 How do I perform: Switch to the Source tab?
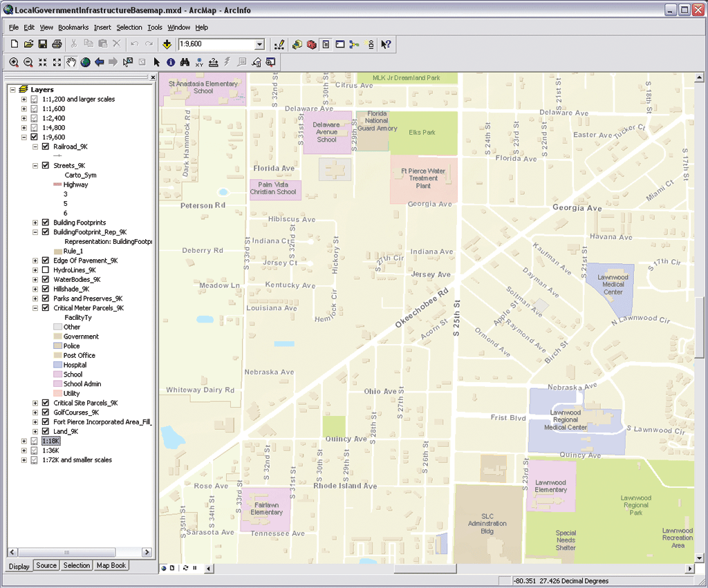[x=46, y=565]
